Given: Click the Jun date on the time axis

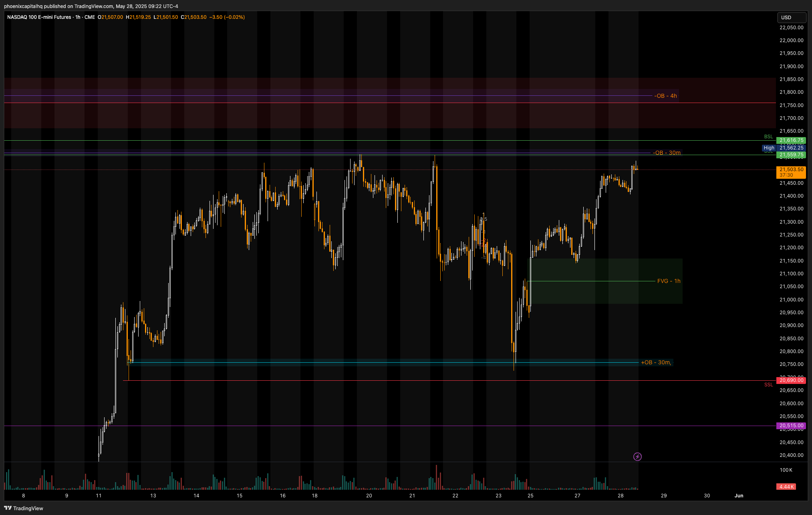Looking at the screenshot, I should (x=739, y=496).
